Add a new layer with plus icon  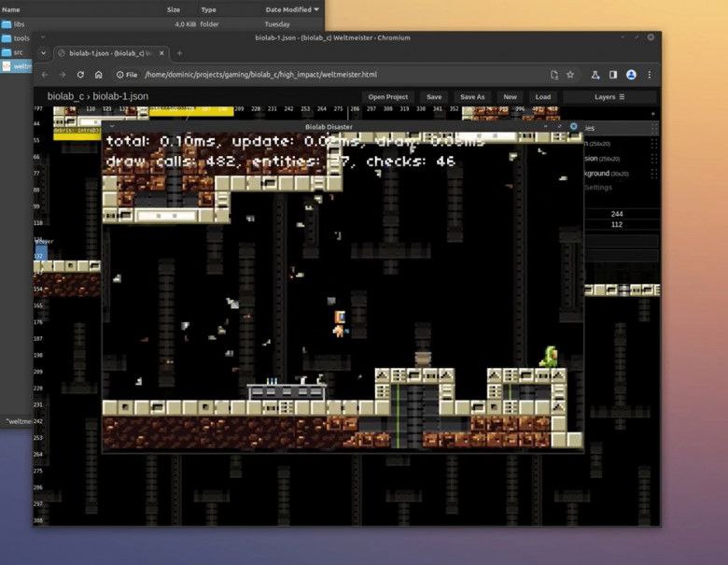coord(653,113)
